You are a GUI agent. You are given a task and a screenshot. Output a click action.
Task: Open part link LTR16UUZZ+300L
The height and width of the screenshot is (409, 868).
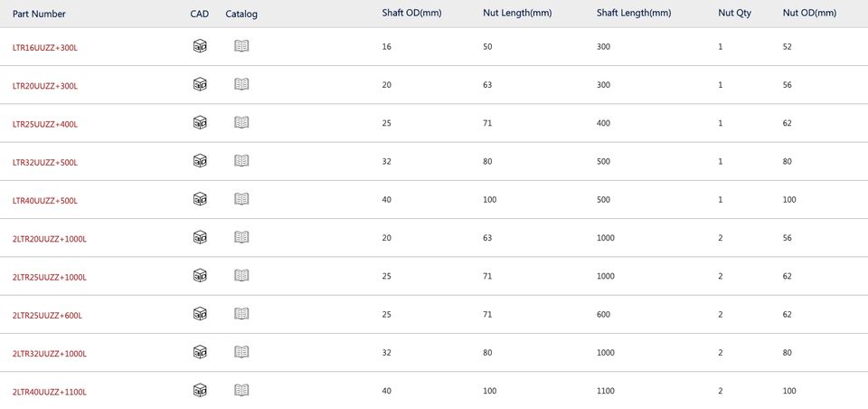pyautogui.click(x=45, y=48)
